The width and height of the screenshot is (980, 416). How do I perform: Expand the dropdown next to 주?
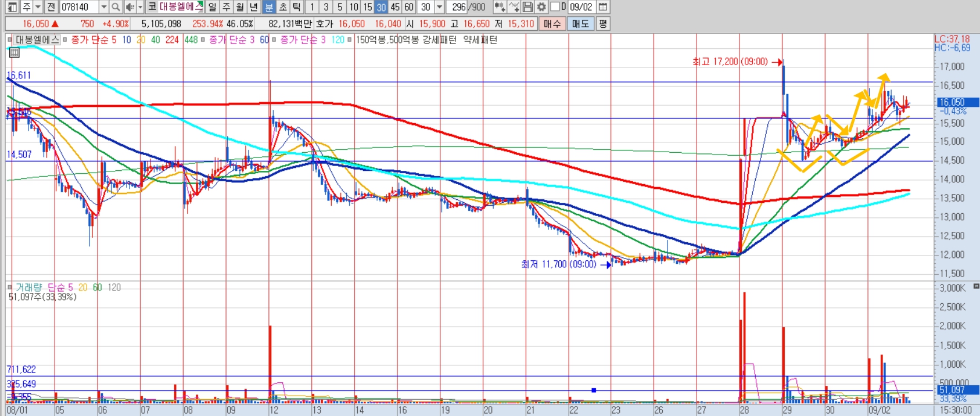(x=38, y=7)
